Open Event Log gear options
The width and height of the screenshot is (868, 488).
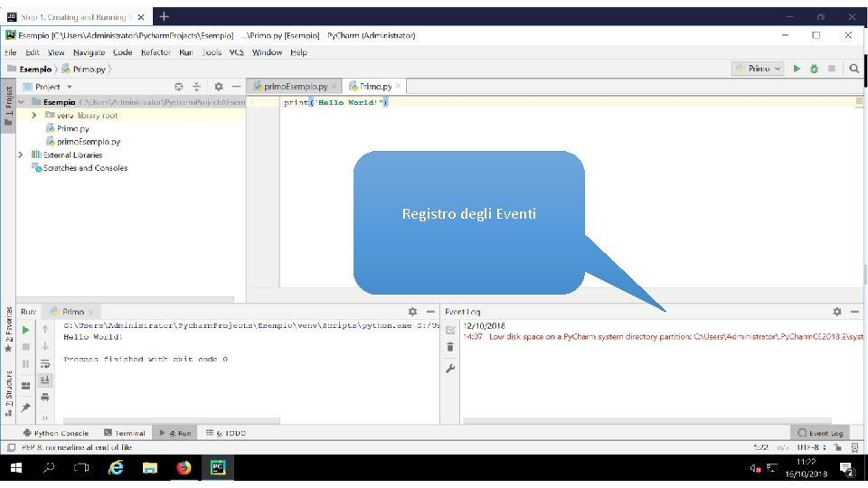pos(837,312)
